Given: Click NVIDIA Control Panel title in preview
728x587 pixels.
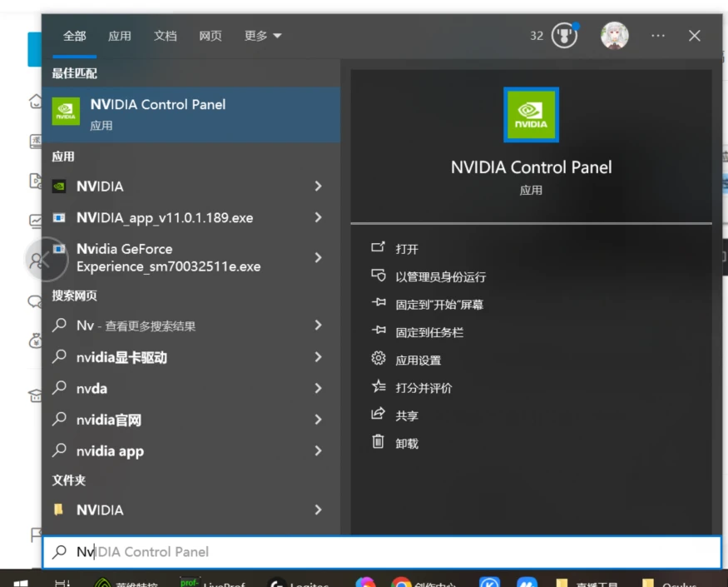Looking at the screenshot, I should click(x=531, y=167).
